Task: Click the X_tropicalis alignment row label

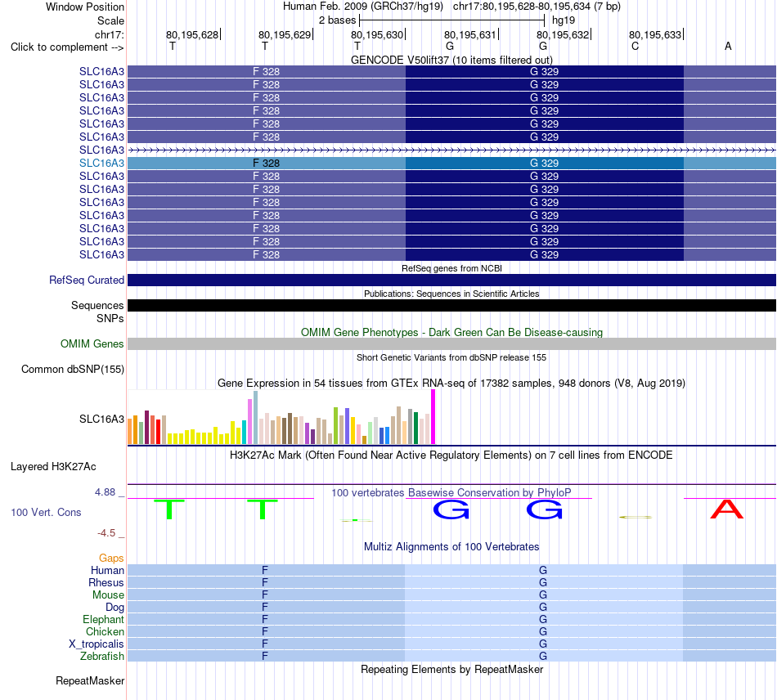Action: point(97,644)
